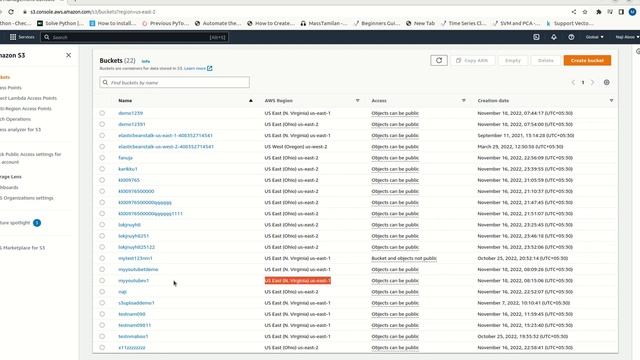This screenshot has height=360, width=640.
Task: Select radio button for lokjnuyh8 bucket
Action: (102, 224)
